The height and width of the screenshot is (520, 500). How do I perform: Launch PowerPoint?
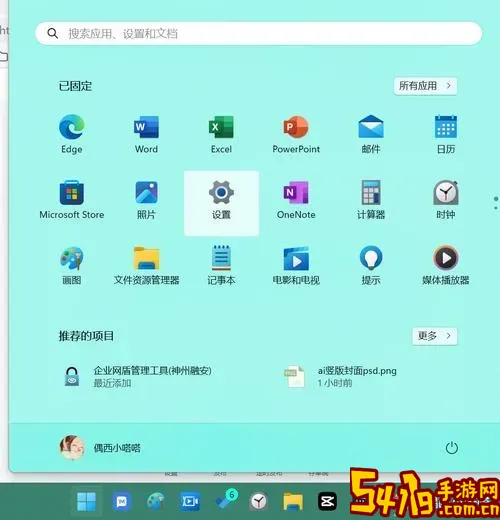[x=296, y=134]
